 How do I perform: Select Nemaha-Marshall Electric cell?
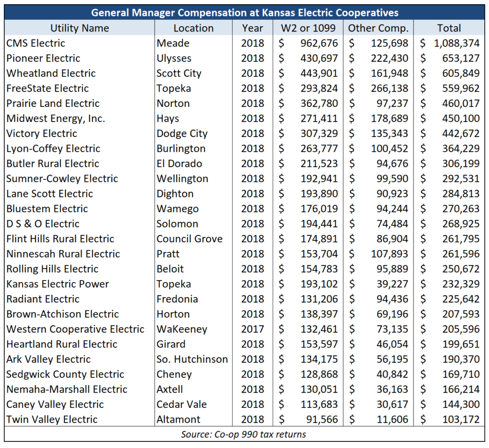pos(67,389)
